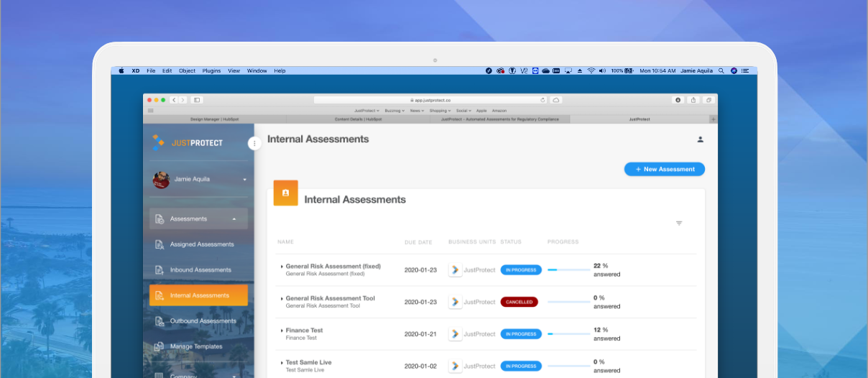The image size is (868, 378).
Task: Click the Status column header
Action: coord(511,242)
